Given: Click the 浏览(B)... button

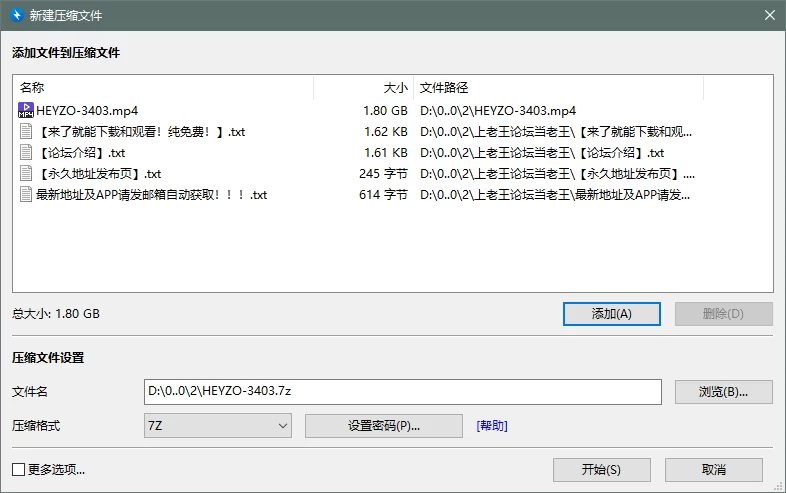Looking at the screenshot, I should coord(723,392).
